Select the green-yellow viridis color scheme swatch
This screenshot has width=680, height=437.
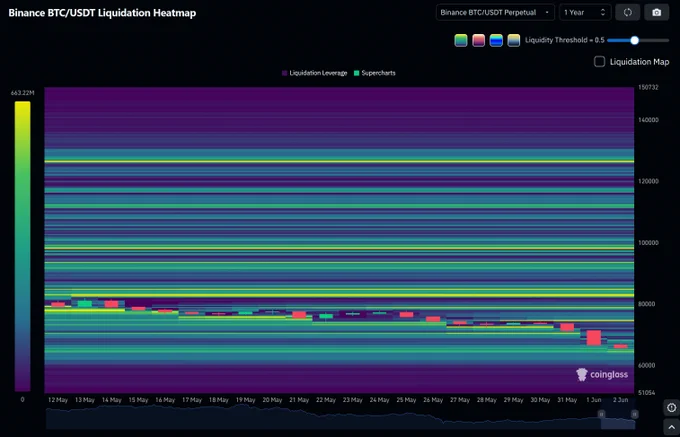(461, 40)
